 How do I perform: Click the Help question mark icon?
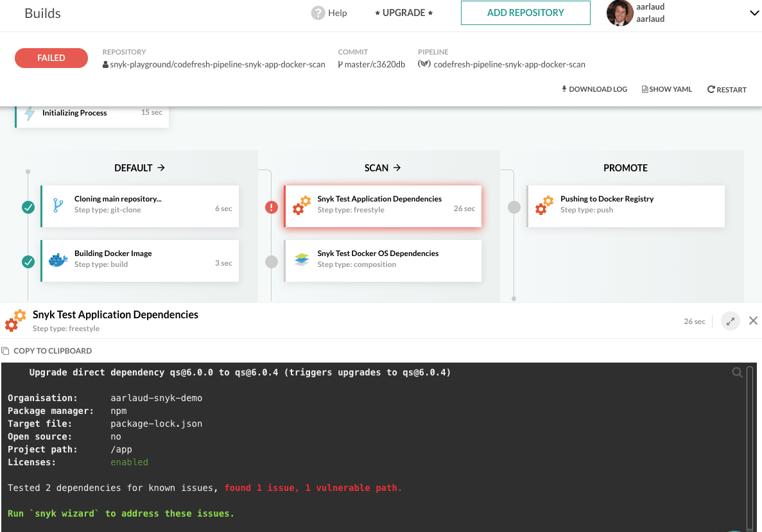318,13
